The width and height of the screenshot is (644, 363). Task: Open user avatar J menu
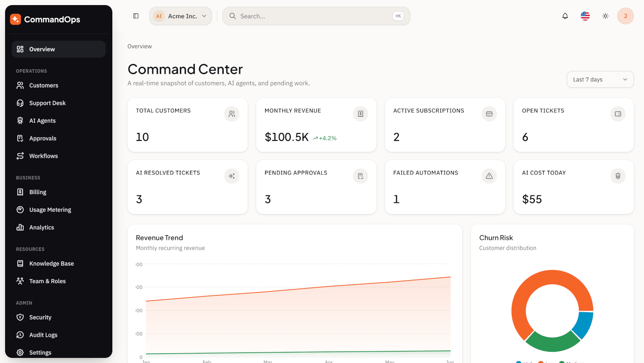click(x=625, y=16)
